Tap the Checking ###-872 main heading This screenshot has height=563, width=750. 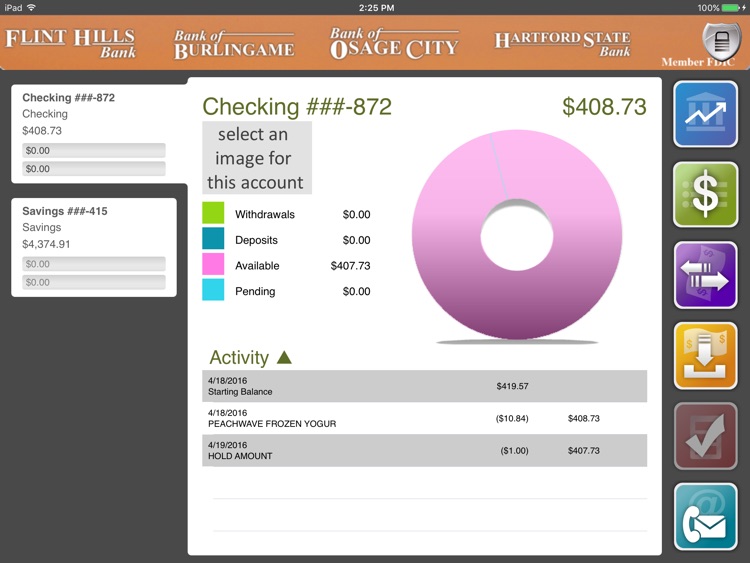click(x=297, y=106)
